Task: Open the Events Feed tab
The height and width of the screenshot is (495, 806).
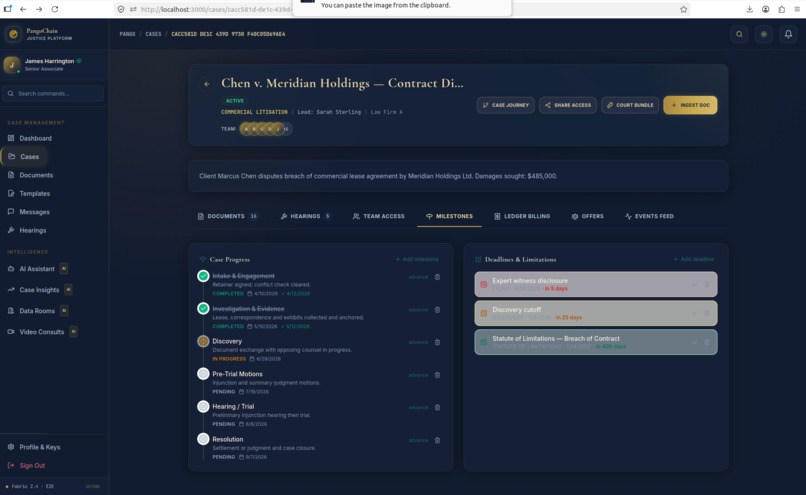Action: 649,216
